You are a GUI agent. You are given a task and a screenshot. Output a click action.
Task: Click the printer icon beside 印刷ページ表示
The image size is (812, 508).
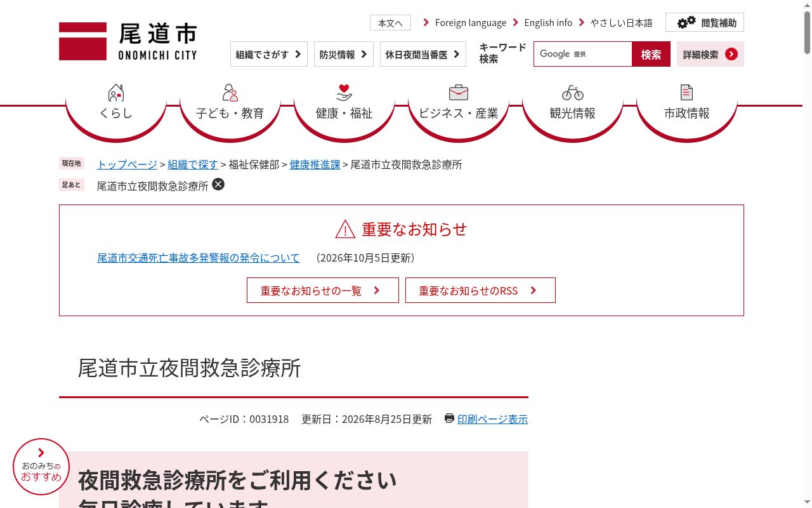449,418
